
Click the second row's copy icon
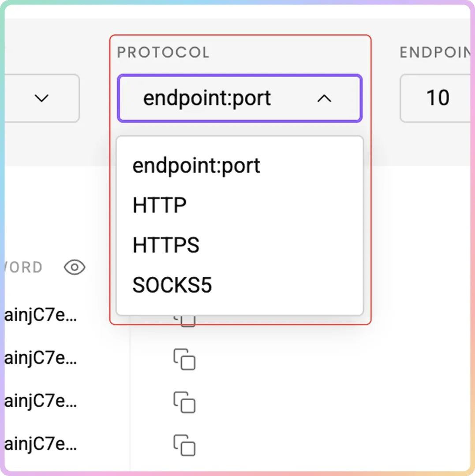pyautogui.click(x=184, y=359)
